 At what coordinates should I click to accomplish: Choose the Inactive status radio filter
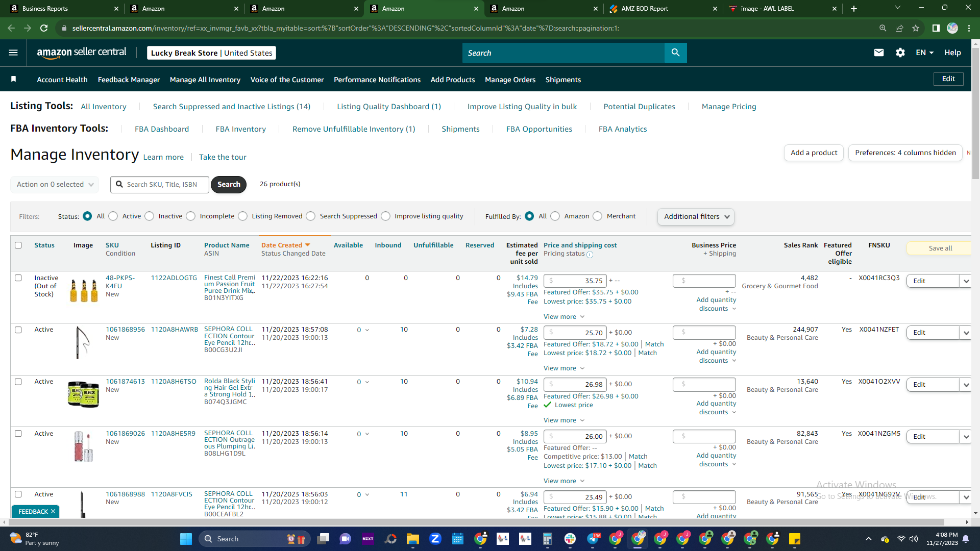click(x=150, y=216)
